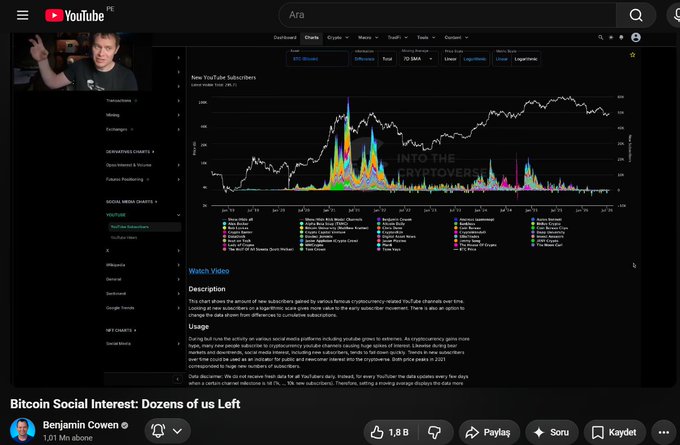Save the video with Kaydet button
The height and width of the screenshot is (445, 680).
(615, 432)
